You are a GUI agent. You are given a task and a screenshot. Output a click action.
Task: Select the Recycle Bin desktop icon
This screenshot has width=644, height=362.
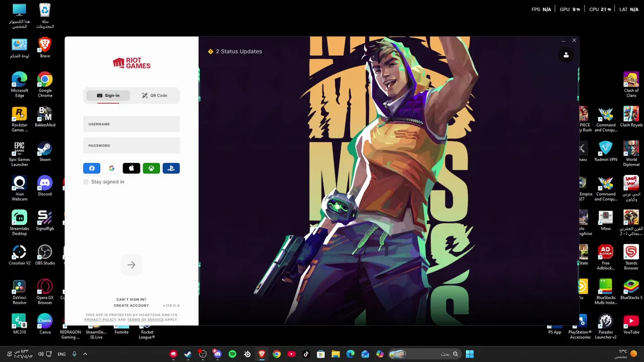(45, 16)
